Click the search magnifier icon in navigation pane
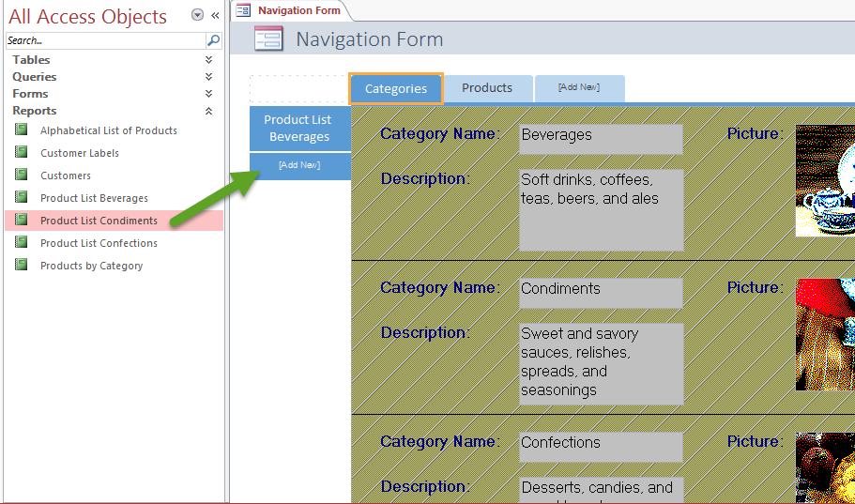855x504 pixels. click(213, 40)
